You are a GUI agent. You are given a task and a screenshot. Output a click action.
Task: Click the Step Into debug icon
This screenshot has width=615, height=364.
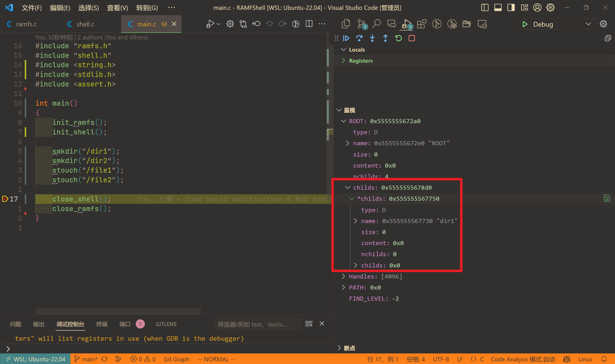[372, 38]
